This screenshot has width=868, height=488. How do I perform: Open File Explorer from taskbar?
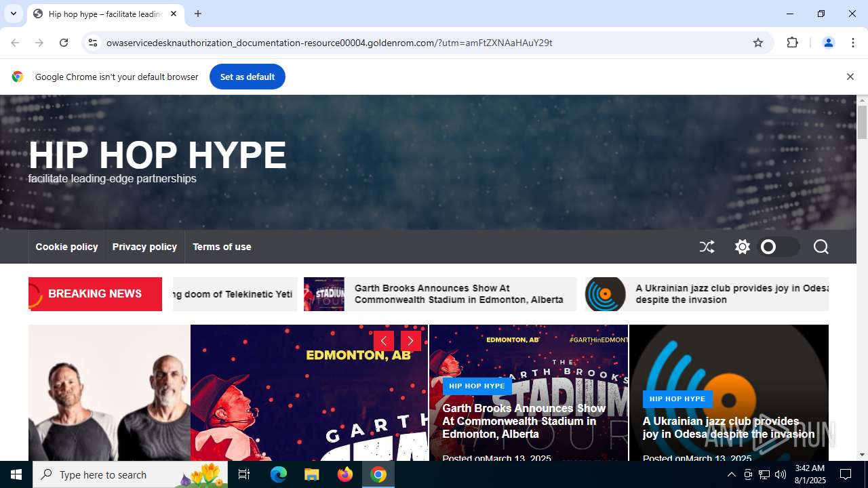coord(311,474)
